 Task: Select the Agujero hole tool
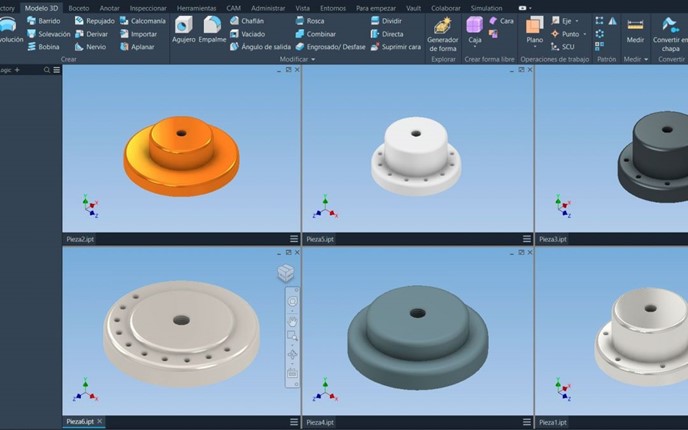tap(183, 29)
